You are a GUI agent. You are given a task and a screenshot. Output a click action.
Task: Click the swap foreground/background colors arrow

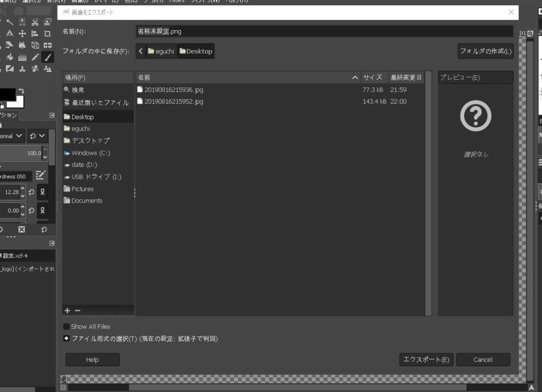click(21, 91)
